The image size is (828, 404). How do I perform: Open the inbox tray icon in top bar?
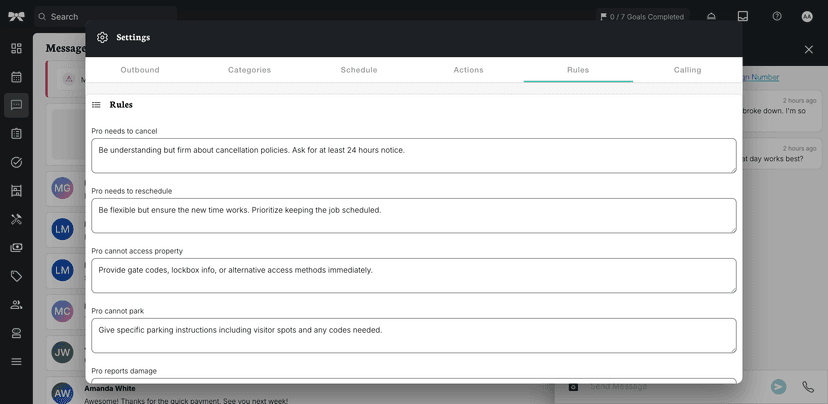pyautogui.click(x=743, y=16)
